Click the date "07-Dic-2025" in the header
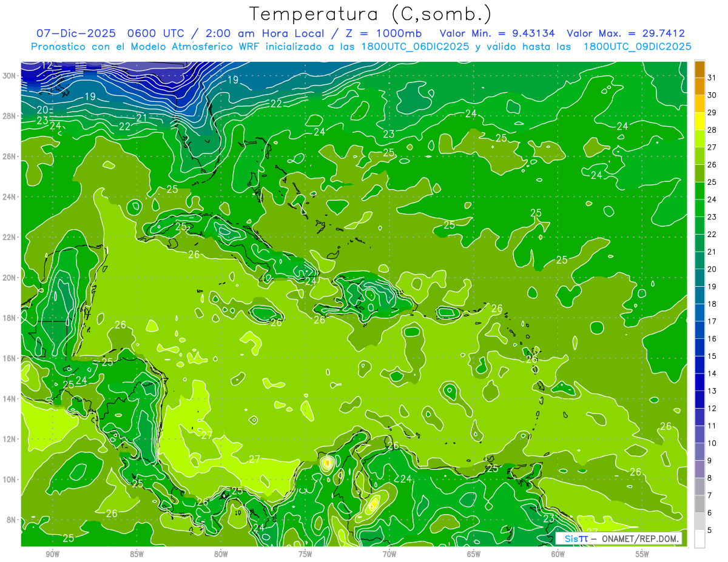 pyautogui.click(x=76, y=33)
